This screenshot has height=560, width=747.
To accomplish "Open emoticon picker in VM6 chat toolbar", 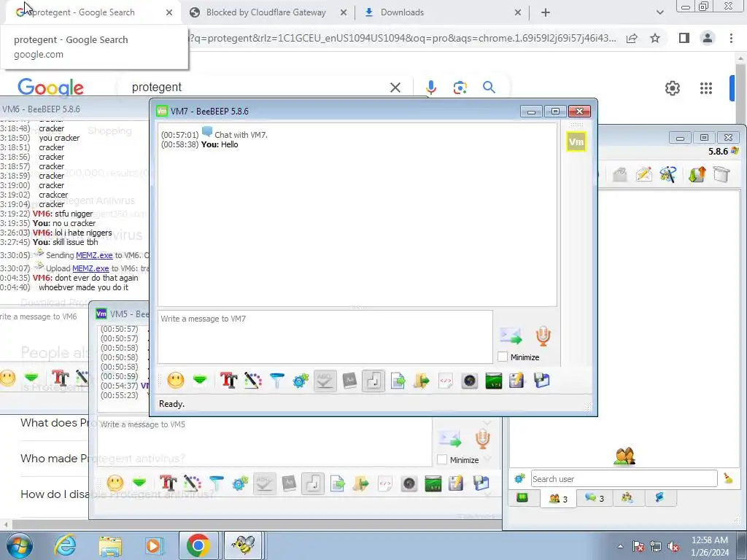I will point(7,378).
